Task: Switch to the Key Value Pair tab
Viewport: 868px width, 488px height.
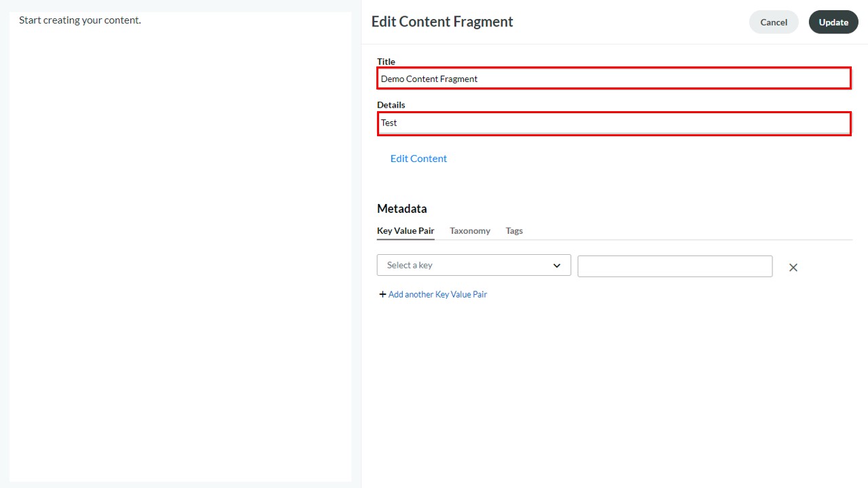Action: [x=406, y=230]
